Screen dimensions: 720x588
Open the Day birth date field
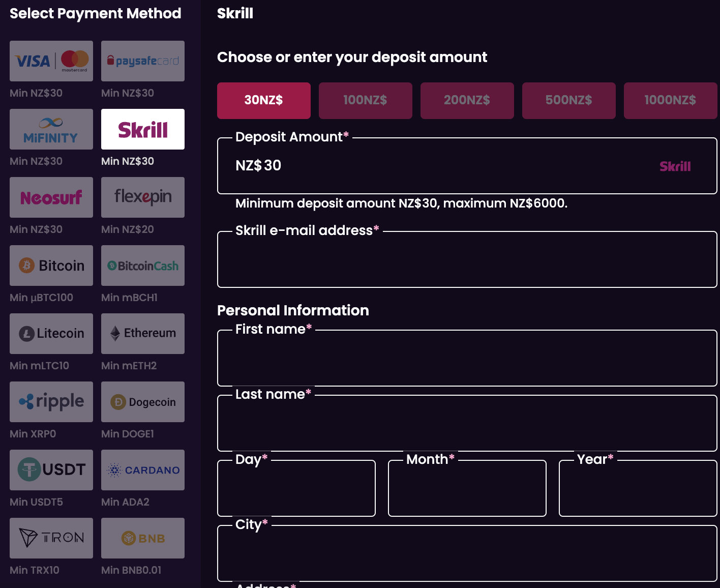coord(296,488)
